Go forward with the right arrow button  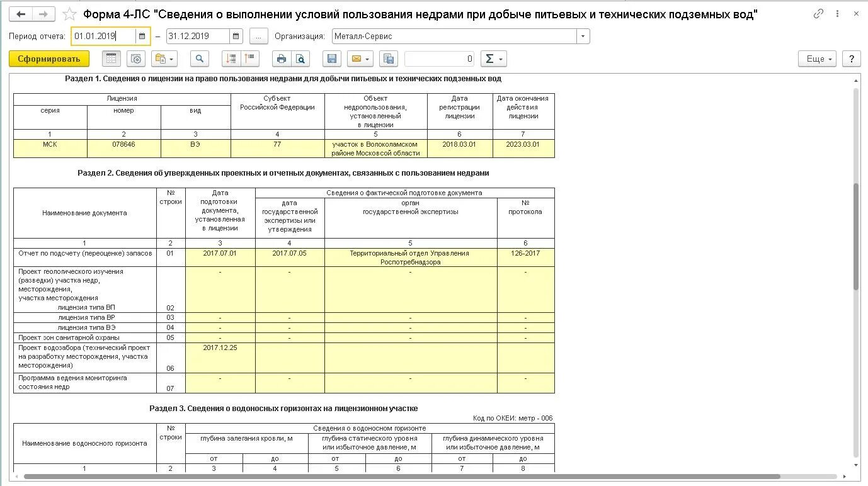point(43,14)
